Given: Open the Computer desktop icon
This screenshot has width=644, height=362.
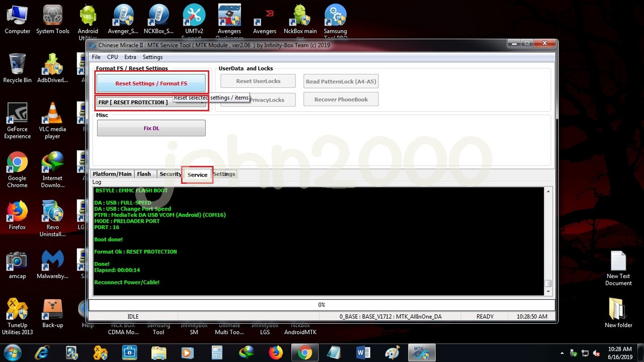Looking at the screenshot, I should click(18, 19).
